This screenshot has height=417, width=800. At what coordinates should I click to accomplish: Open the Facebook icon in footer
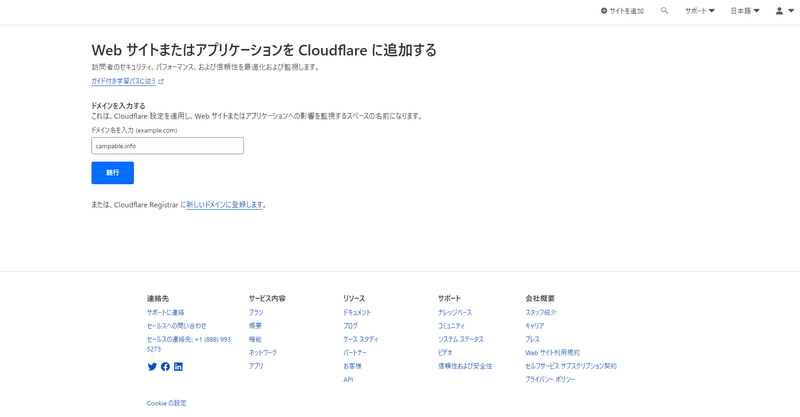coord(165,366)
